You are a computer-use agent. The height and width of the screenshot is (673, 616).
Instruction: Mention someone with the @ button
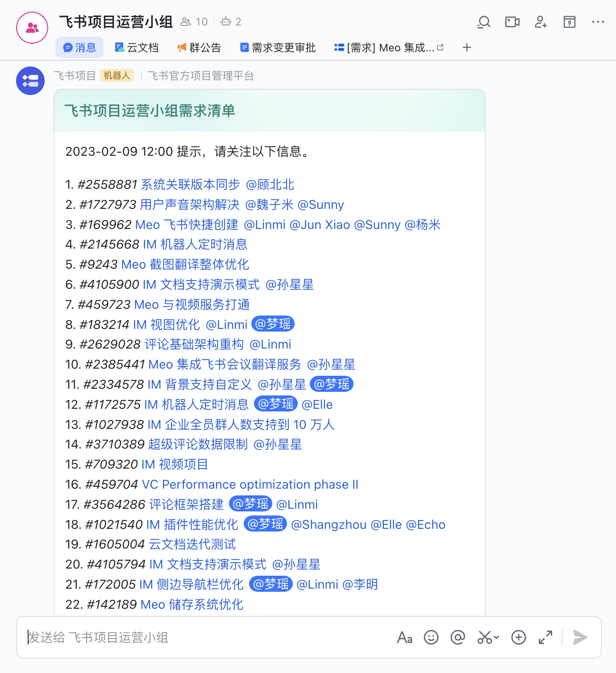tap(458, 637)
